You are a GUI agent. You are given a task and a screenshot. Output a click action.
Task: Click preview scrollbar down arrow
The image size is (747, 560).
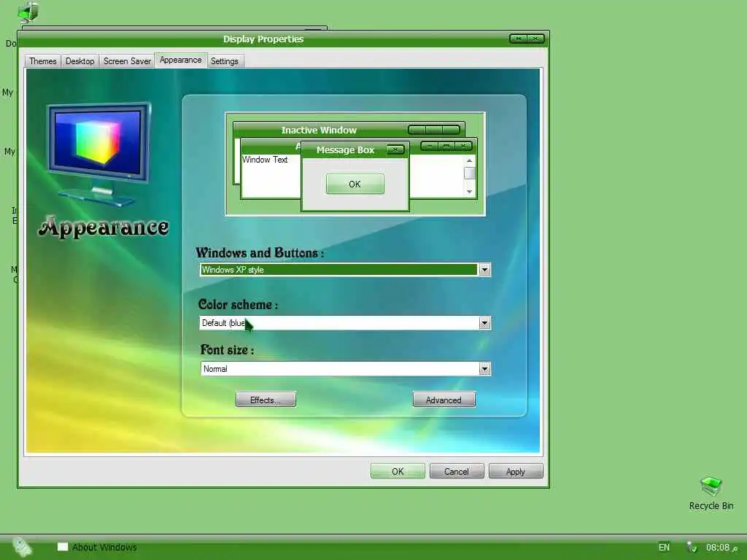[x=469, y=191]
